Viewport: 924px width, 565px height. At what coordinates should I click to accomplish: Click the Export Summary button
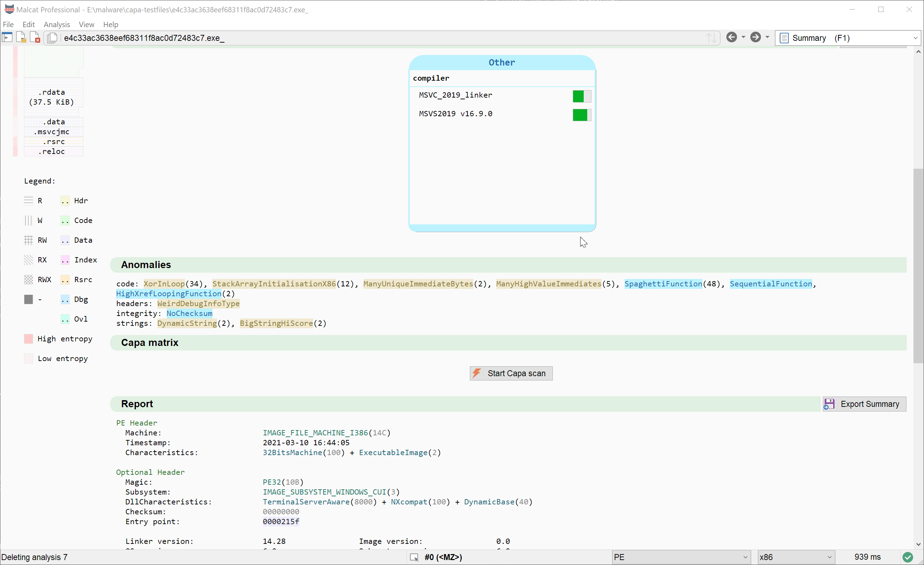(x=864, y=404)
